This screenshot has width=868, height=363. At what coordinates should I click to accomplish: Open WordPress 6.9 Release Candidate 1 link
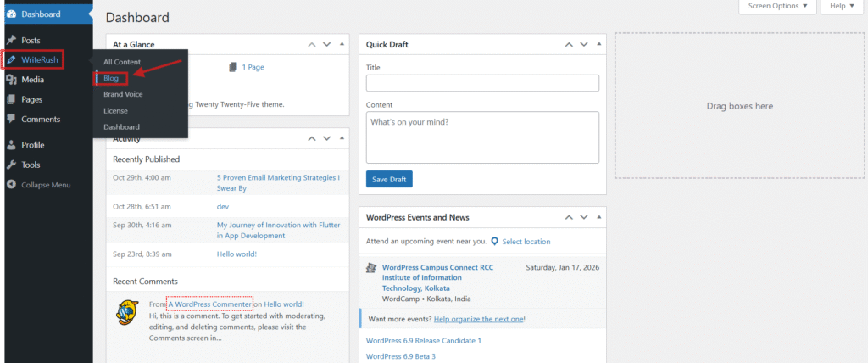coord(424,341)
